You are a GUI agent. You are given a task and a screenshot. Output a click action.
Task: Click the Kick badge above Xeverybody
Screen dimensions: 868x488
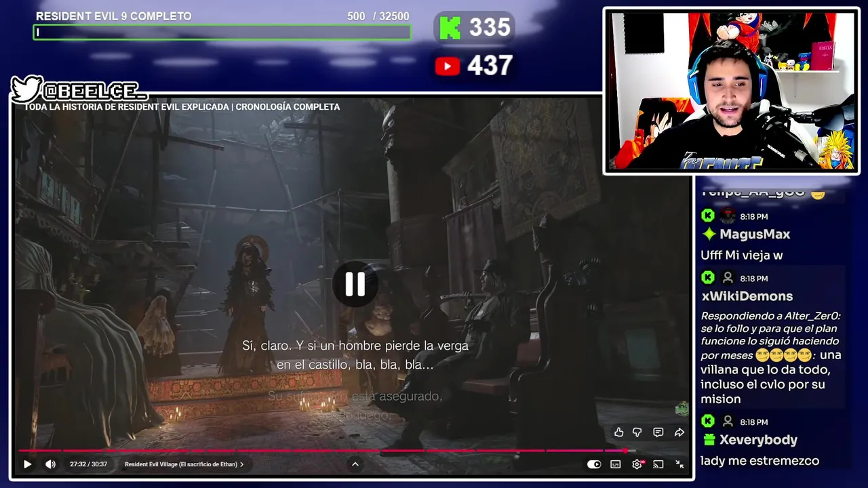click(x=708, y=422)
